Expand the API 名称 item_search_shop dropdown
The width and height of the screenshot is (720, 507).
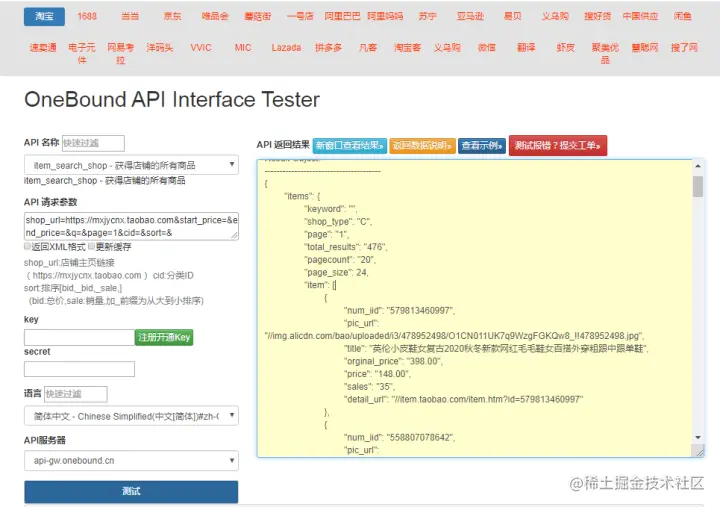(131, 165)
